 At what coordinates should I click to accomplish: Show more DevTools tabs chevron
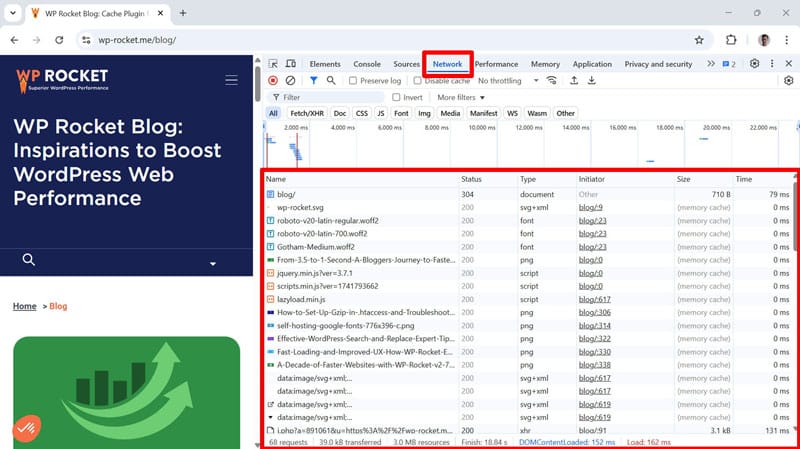tap(711, 64)
